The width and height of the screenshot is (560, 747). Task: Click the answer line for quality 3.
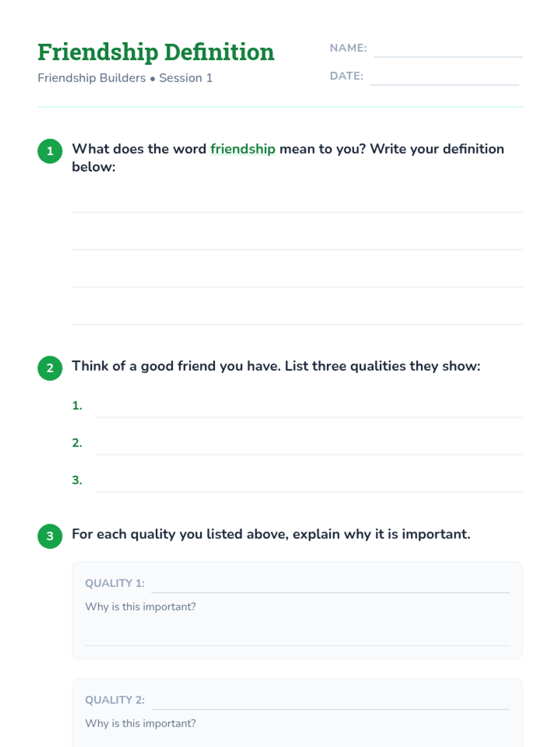(x=308, y=484)
